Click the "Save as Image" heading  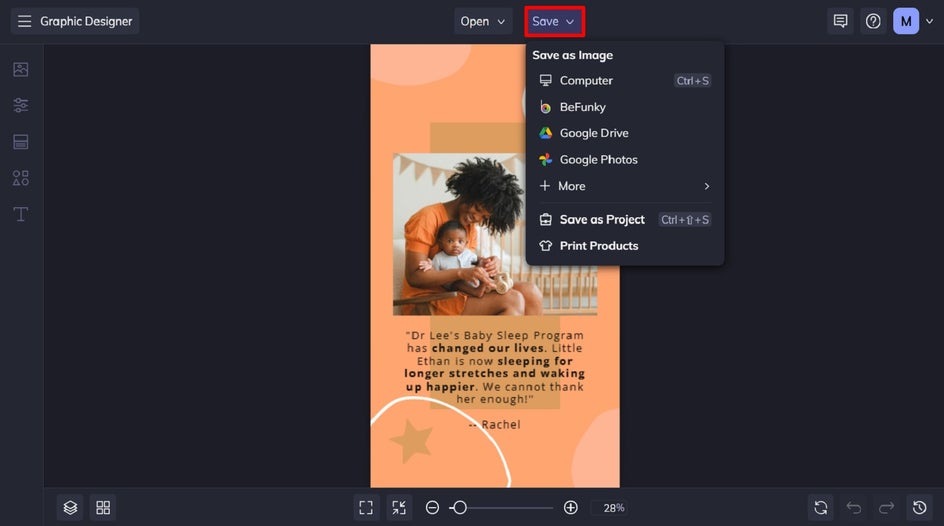point(573,55)
